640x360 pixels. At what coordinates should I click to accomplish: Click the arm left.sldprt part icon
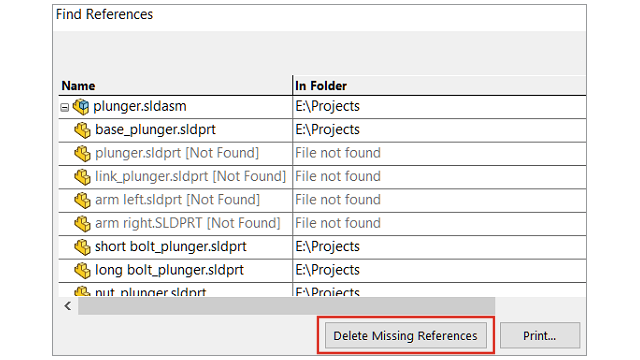(x=82, y=200)
